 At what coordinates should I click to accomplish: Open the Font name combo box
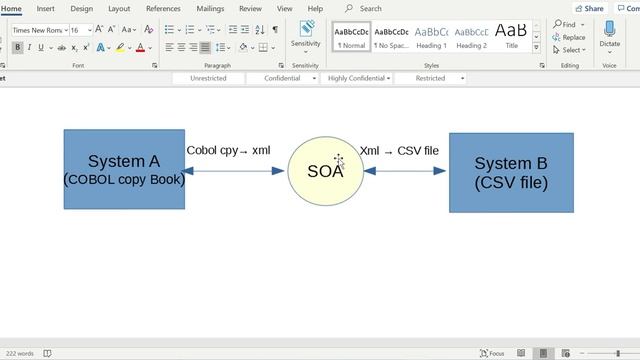[40, 30]
